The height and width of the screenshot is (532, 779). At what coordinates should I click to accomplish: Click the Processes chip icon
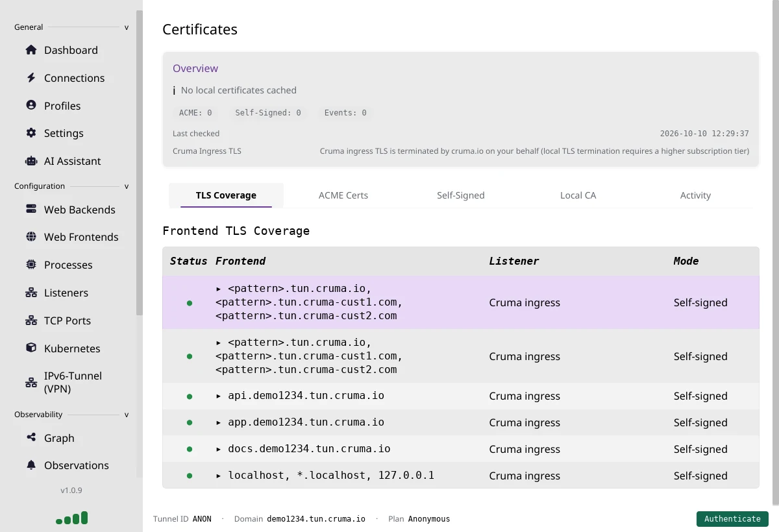pos(31,265)
